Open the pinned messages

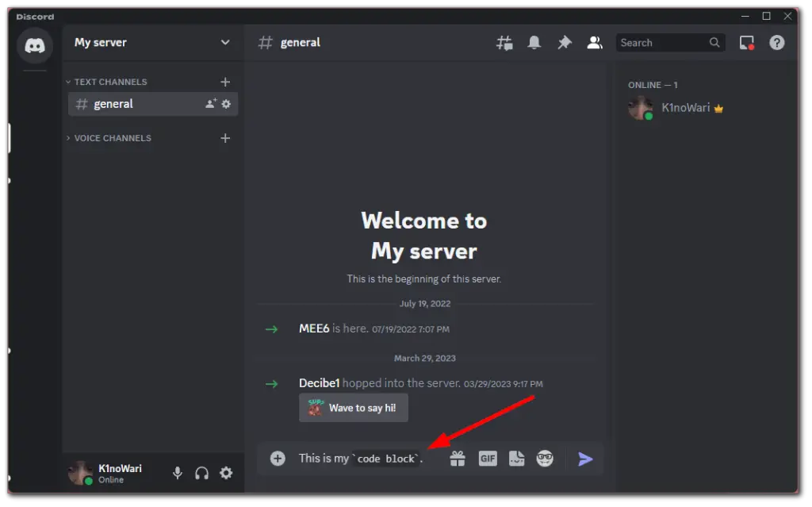pos(564,42)
